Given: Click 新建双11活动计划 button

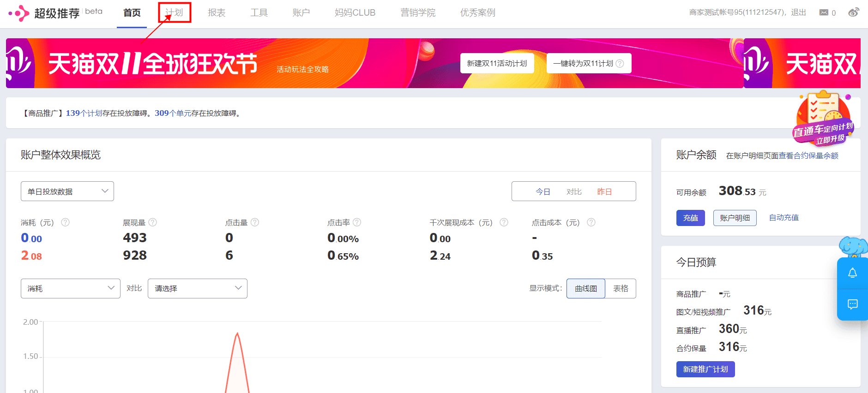Looking at the screenshot, I should [x=497, y=64].
